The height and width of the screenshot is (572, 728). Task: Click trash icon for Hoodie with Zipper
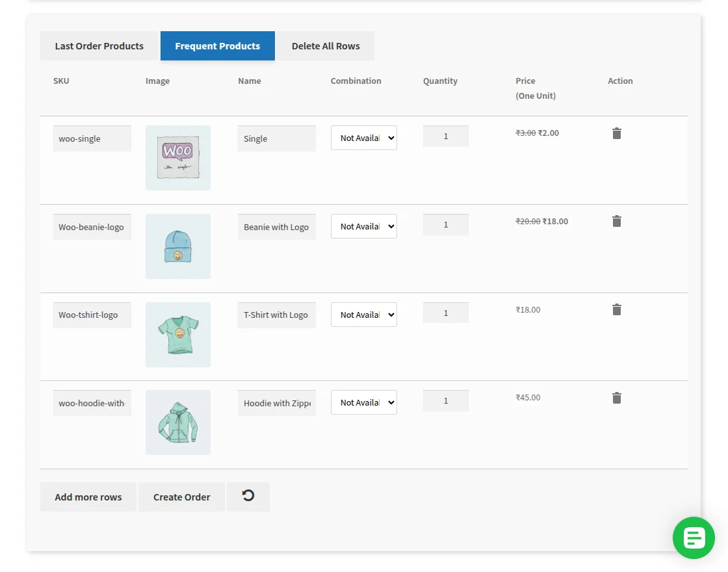pyautogui.click(x=616, y=398)
